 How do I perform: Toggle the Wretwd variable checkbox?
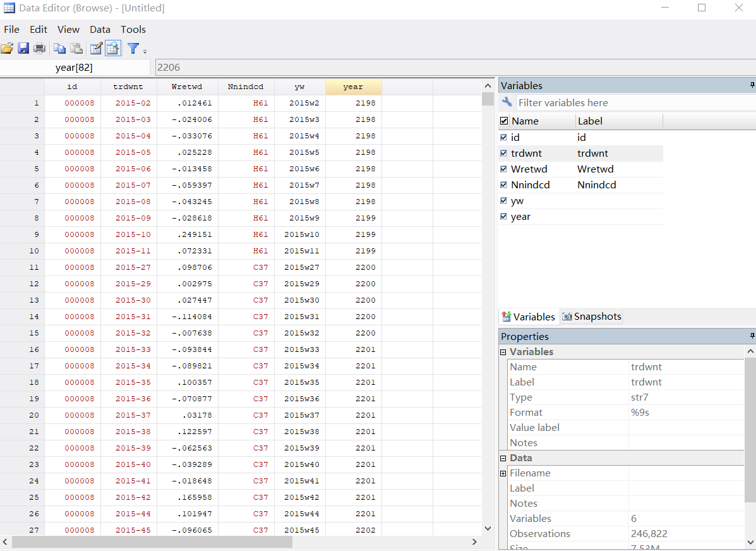pyautogui.click(x=503, y=169)
